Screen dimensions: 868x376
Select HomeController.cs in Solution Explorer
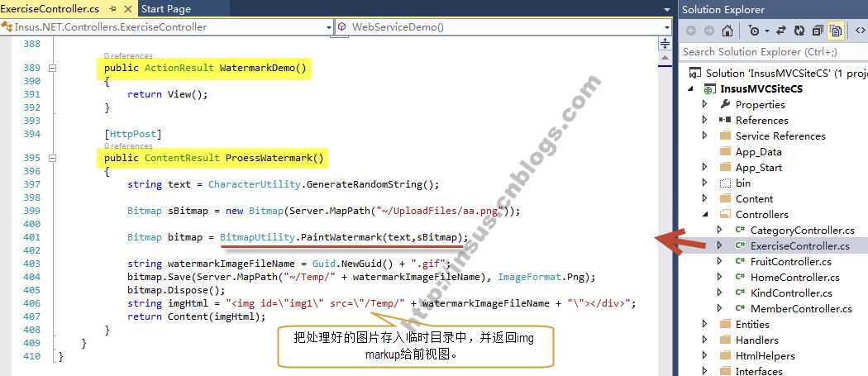pos(795,278)
